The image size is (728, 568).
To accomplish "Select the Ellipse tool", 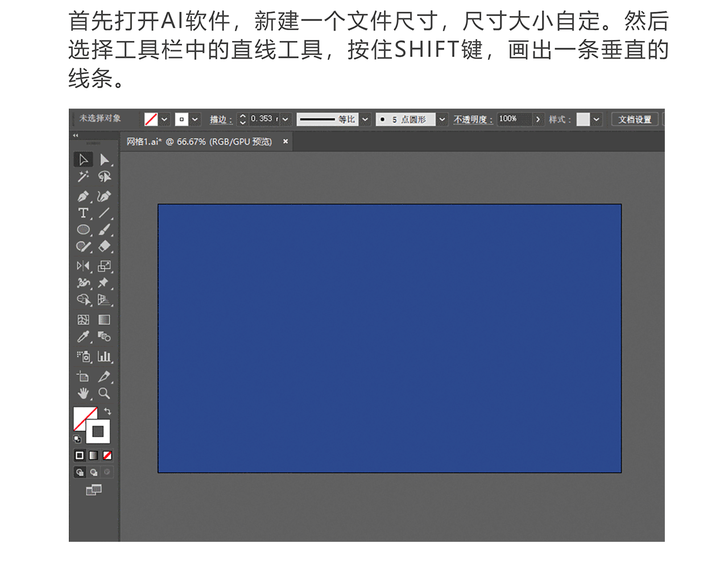I will (83, 230).
